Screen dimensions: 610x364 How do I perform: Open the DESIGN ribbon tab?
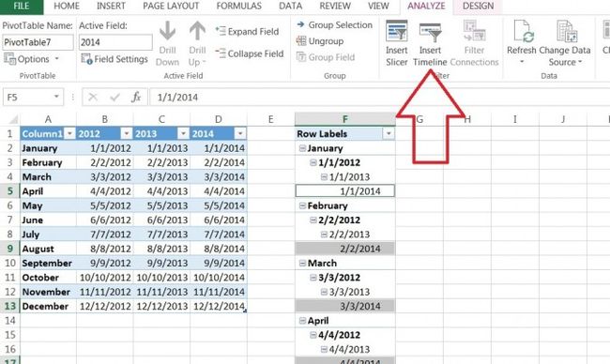tap(478, 6)
